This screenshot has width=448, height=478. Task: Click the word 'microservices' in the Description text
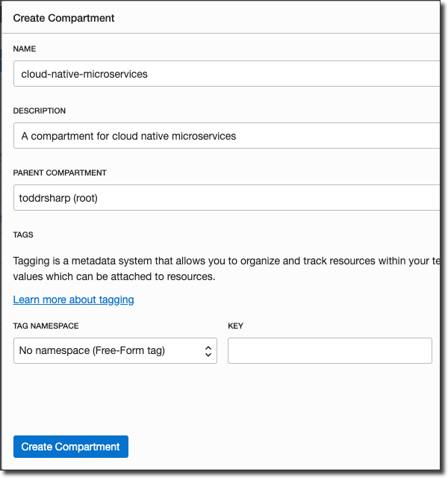204,136
